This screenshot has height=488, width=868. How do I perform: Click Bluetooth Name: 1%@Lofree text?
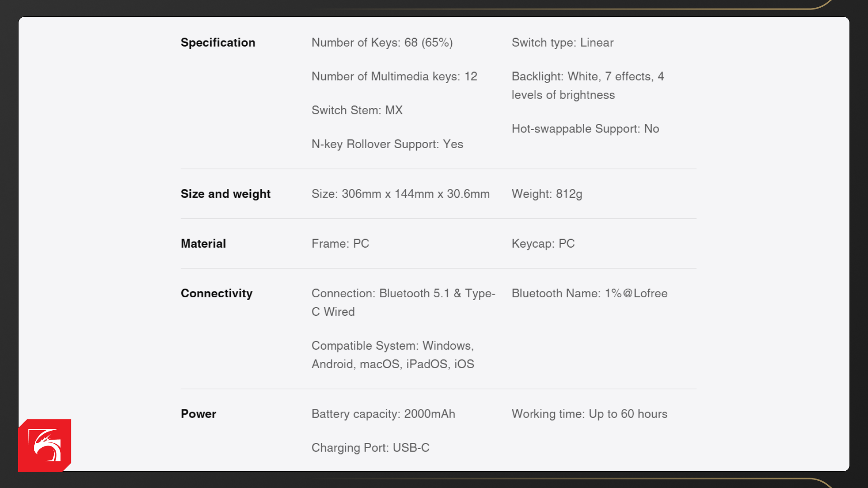coord(590,293)
